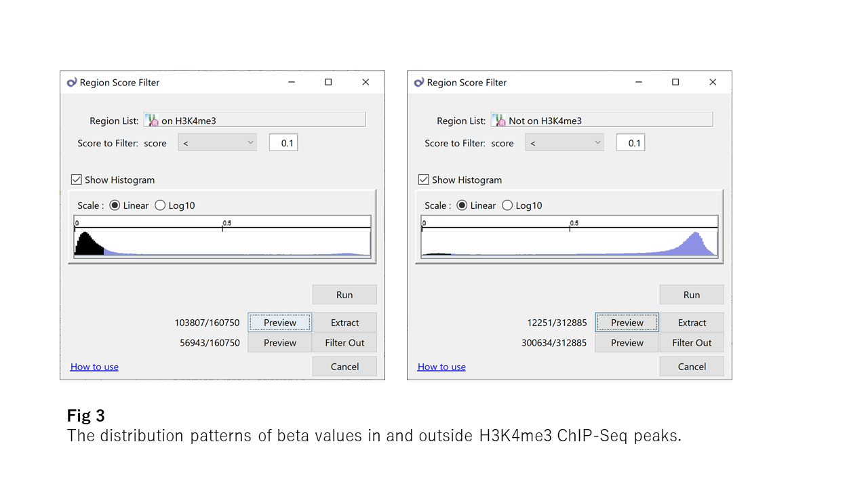Click app logo icon in right dialog title bar
Screen dimensions: 868x488
click(x=419, y=83)
